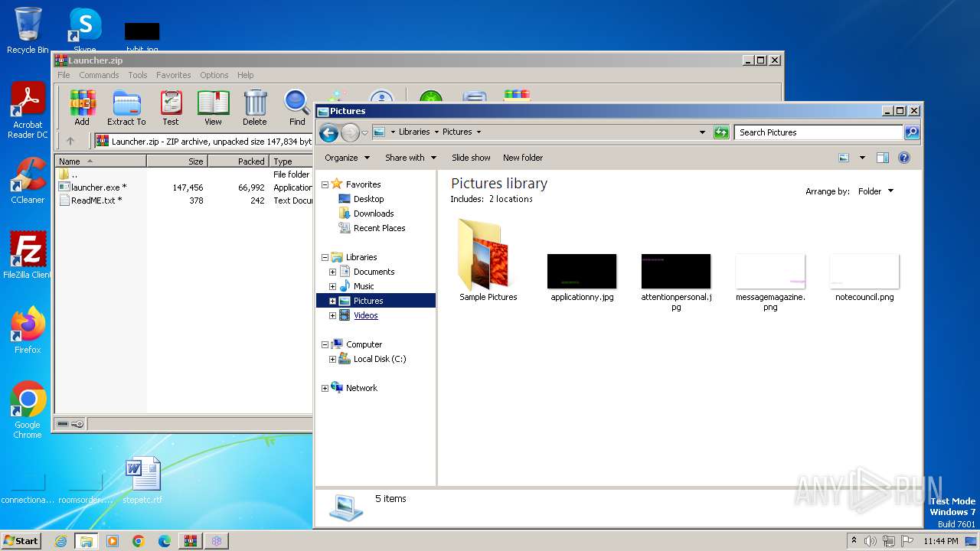The width and height of the screenshot is (980, 551).
Task: Collapse the Computer tree node
Action: 325,344
